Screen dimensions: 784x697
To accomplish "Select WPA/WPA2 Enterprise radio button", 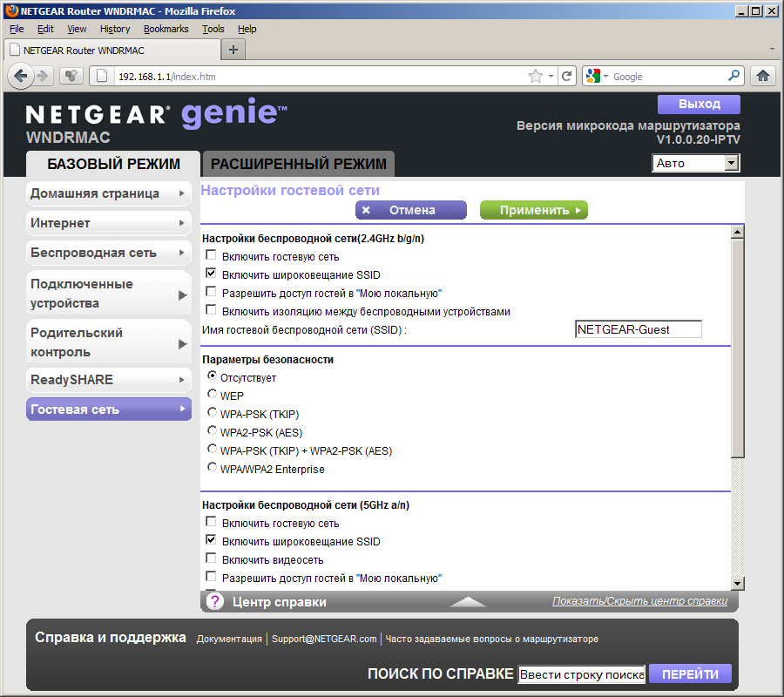I will [x=212, y=467].
